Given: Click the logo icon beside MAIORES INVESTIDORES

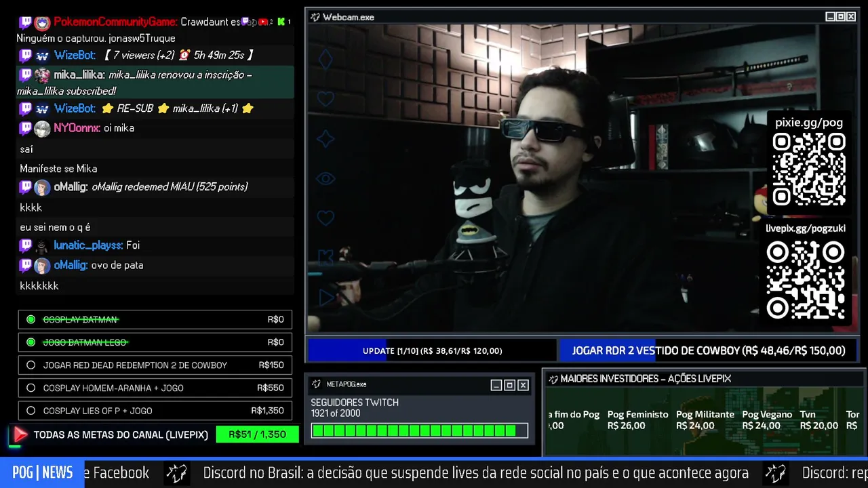Looking at the screenshot, I should click(553, 379).
